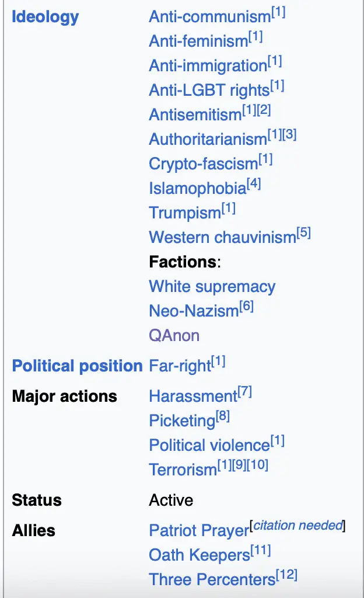Click the White supremacy link

pyautogui.click(x=212, y=287)
